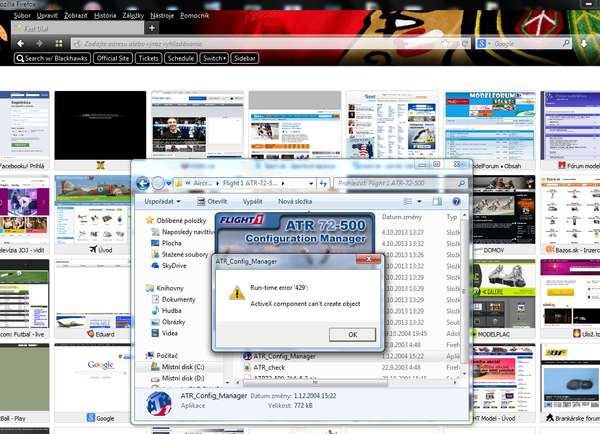
Task: Open the Zobraziť menu
Action: (x=75, y=16)
